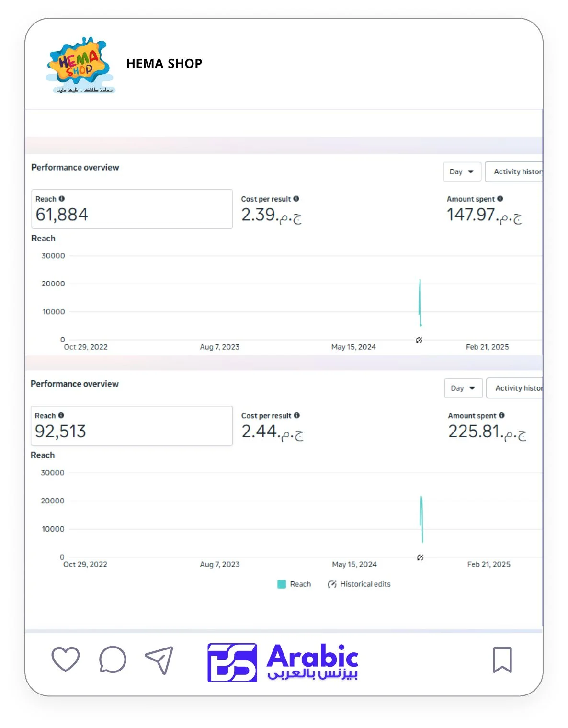568x728 pixels.
Task: Select the top Reach 61,884 metric card
Action: (132, 209)
